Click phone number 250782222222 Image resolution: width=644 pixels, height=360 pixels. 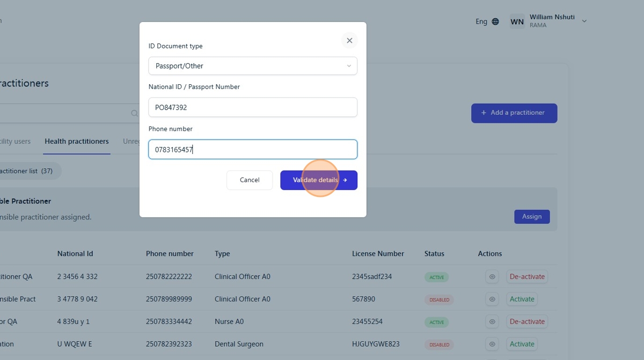coord(169,277)
